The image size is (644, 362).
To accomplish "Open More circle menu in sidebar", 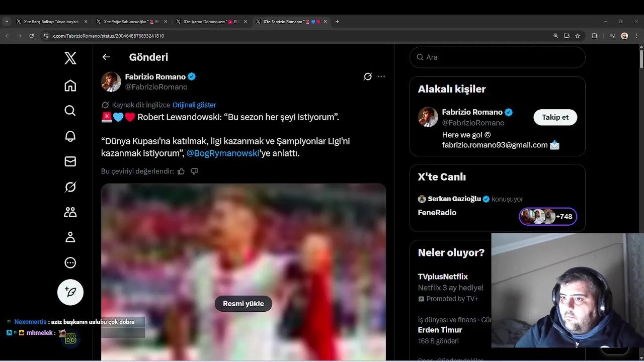I will click(70, 262).
